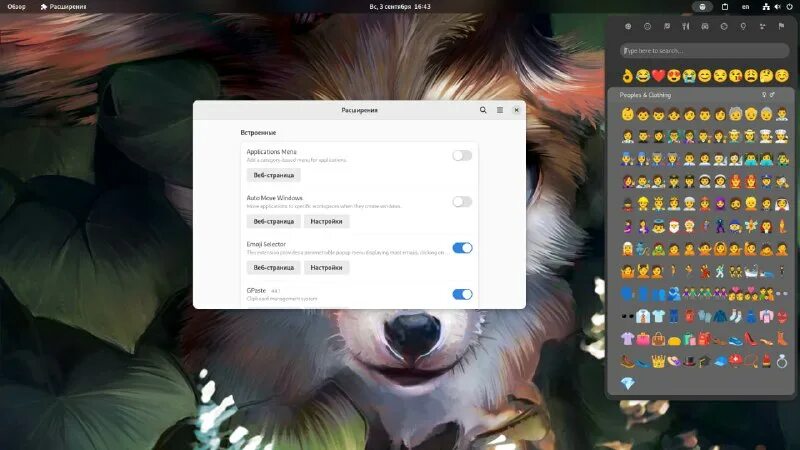This screenshot has height=450, width=800.
Task: Insert the shopping bags emoji
Action: [689, 339]
